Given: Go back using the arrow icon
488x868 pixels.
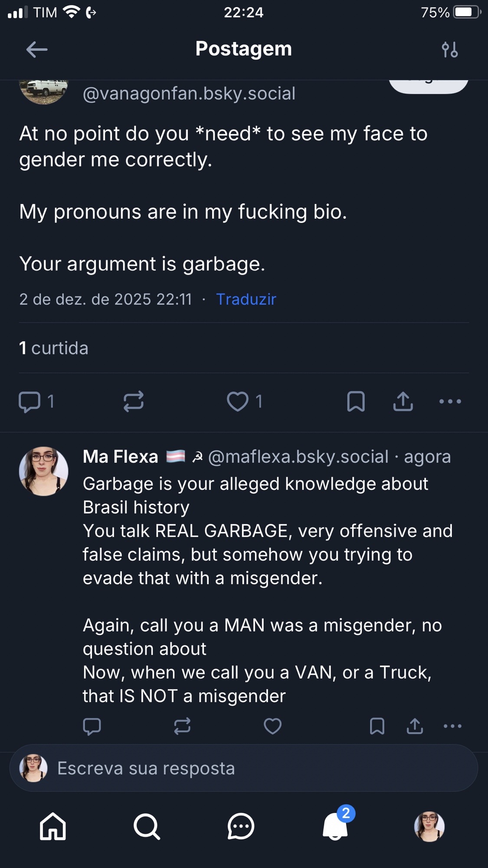Looking at the screenshot, I should coord(37,49).
